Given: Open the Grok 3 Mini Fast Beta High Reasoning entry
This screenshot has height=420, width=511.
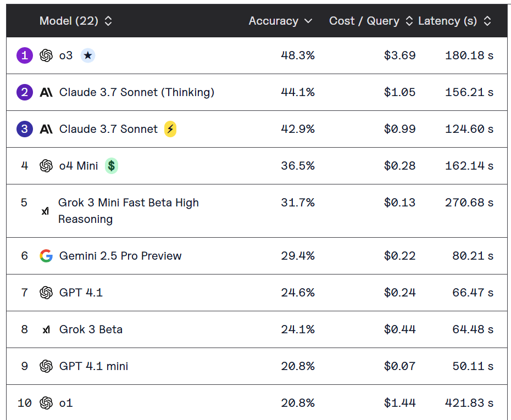Looking at the screenshot, I should tap(129, 211).
